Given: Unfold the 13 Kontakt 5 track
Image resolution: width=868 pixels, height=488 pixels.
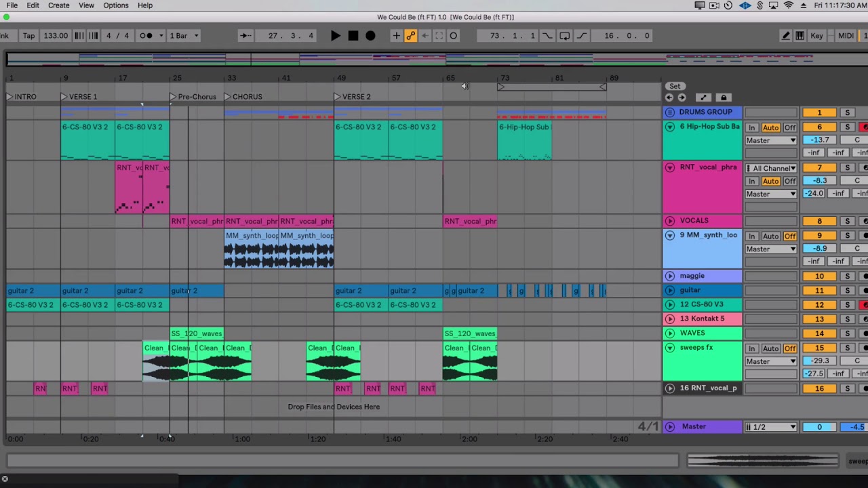Looking at the screenshot, I should click(x=670, y=319).
